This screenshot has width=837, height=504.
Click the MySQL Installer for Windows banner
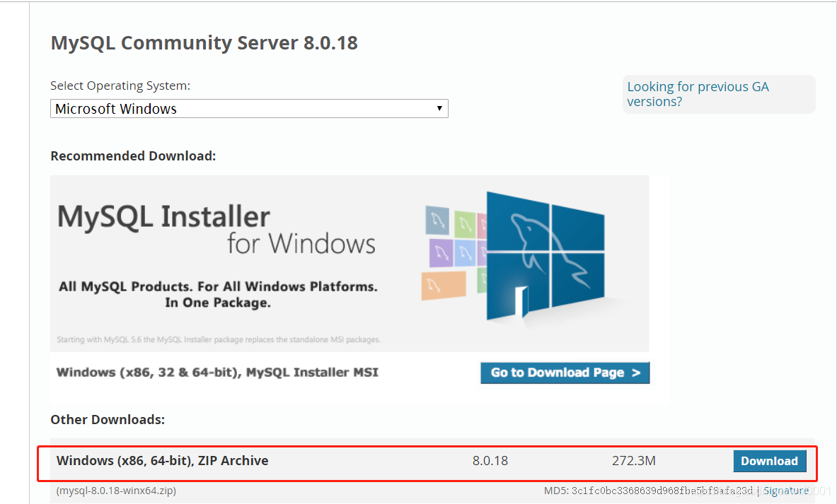[x=350, y=264]
